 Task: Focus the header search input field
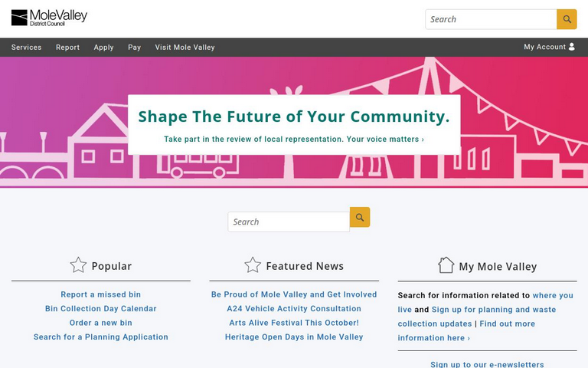[490, 19]
